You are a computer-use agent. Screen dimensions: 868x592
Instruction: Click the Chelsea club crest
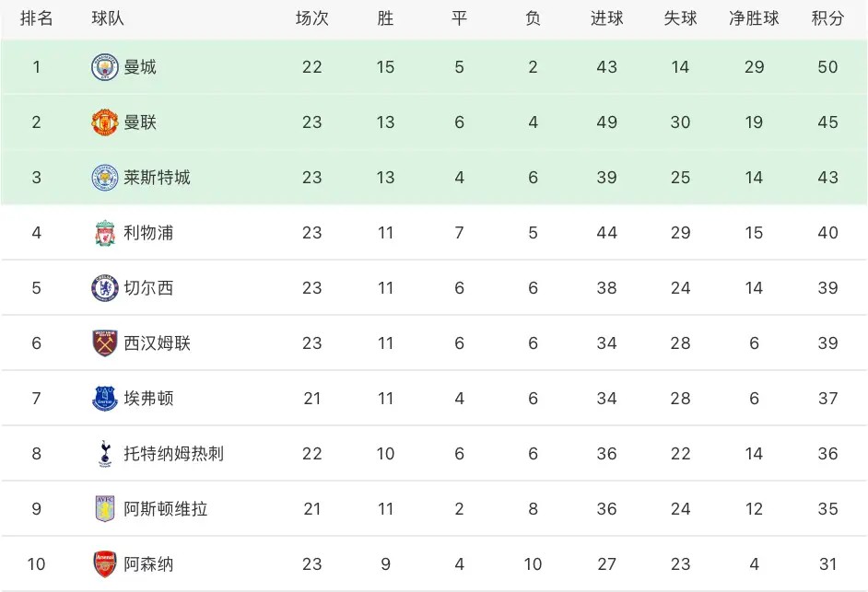(x=105, y=288)
